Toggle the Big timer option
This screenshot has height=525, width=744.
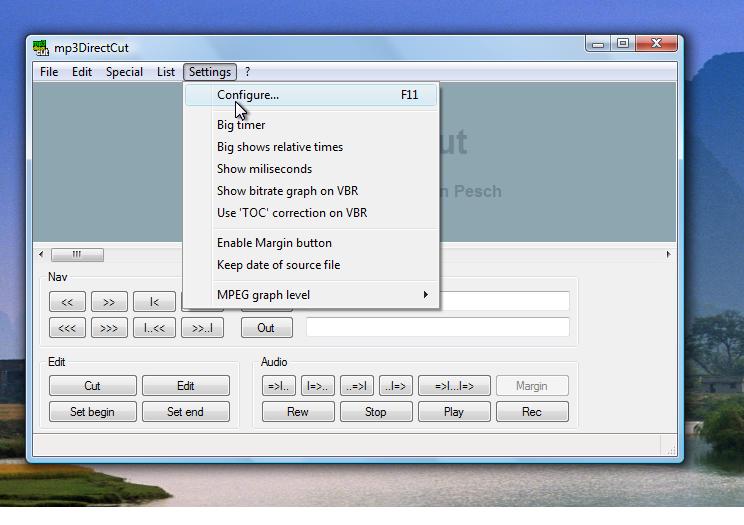[241, 125]
